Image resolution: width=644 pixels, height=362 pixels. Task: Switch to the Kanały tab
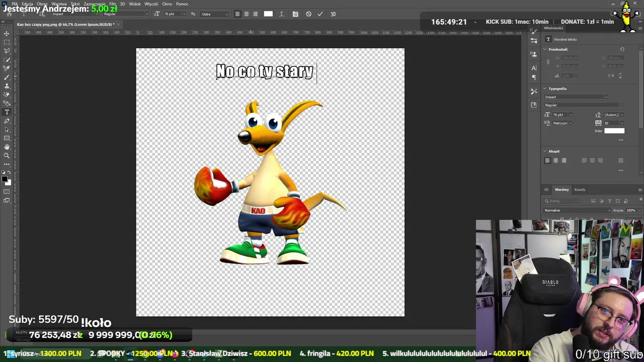tap(580, 190)
